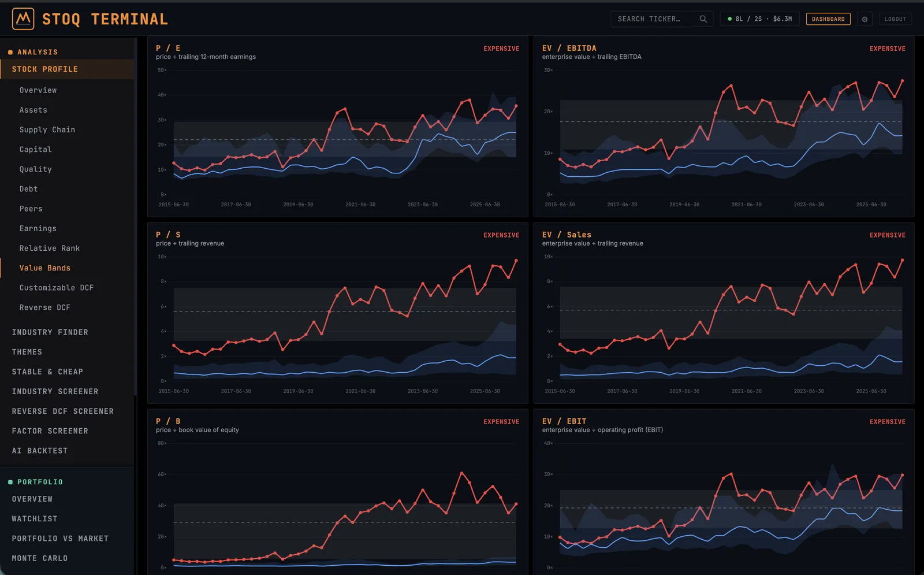Go to Factor Screener
924x575 pixels.
coord(50,431)
